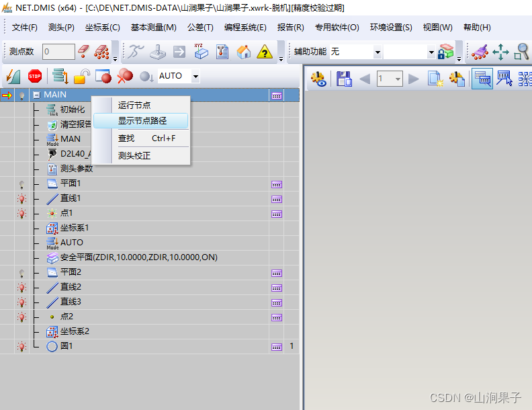Choose 运行节点 in context menu
The width and height of the screenshot is (532, 410).
pyautogui.click(x=140, y=106)
